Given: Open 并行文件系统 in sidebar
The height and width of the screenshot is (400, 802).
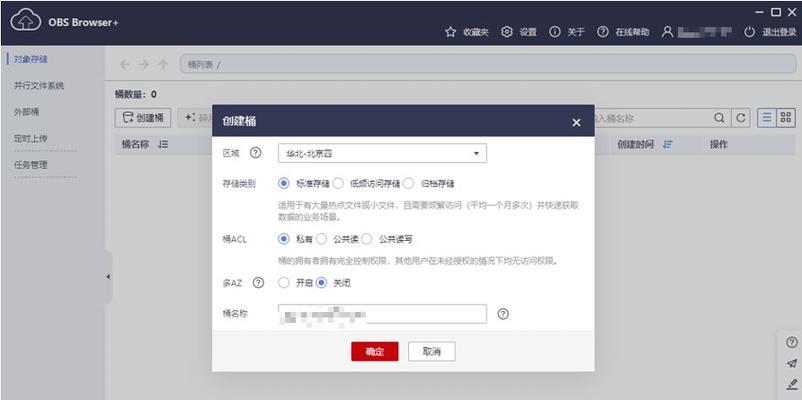Looking at the screenshot, I should coord(39,85).
